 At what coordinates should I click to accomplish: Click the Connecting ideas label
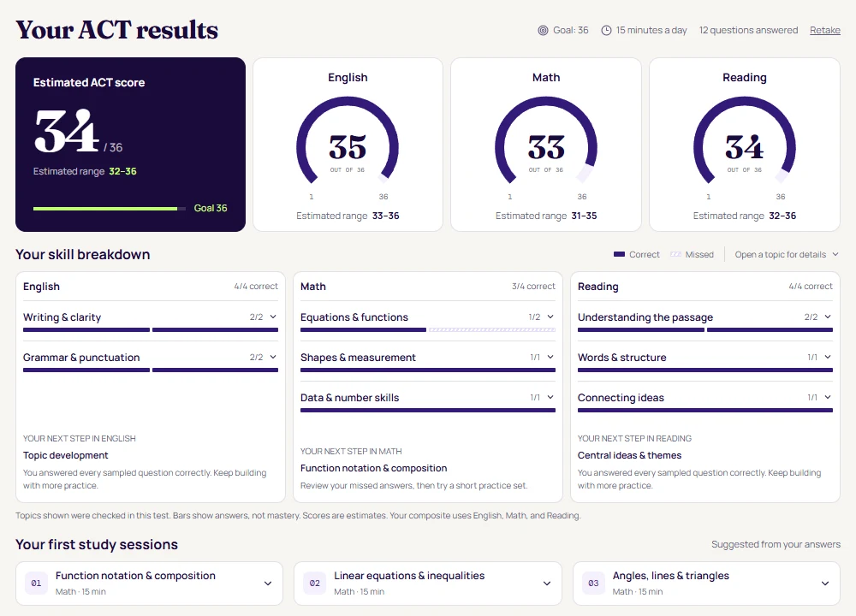(621, 398)
